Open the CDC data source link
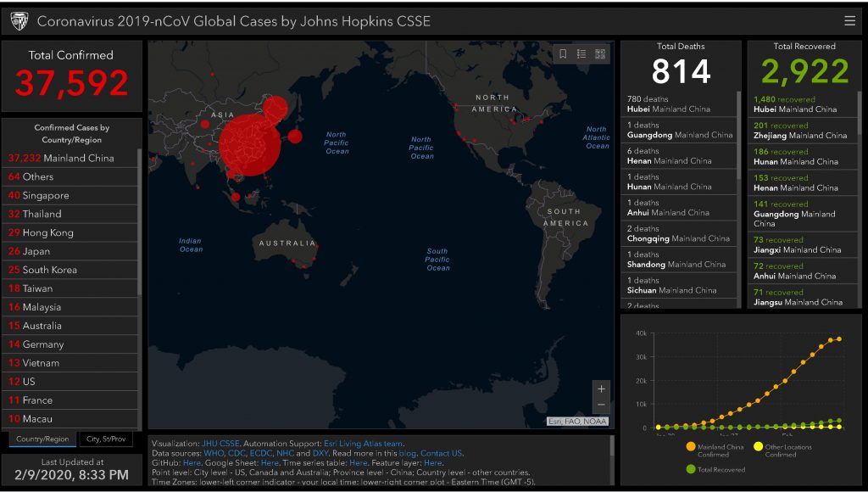Image resolution: width=868 pixels, height=492 pixels. (236, 453)
